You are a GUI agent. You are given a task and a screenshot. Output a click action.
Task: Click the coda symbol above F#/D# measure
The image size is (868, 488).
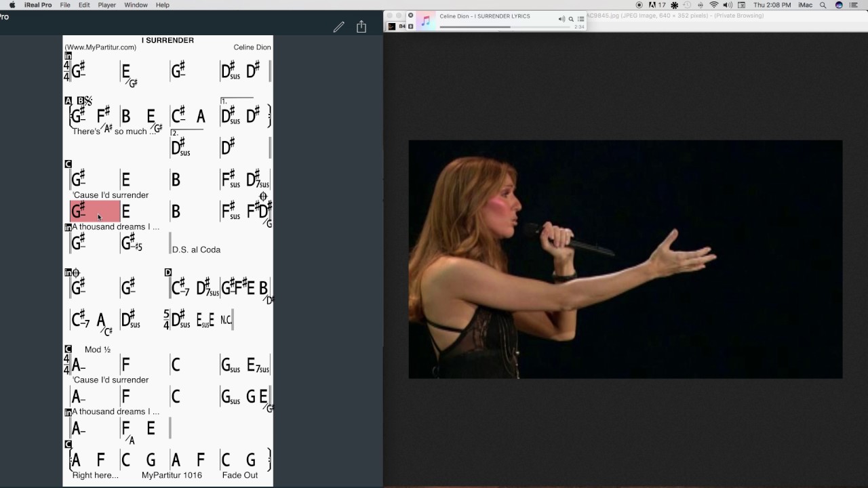264,196
